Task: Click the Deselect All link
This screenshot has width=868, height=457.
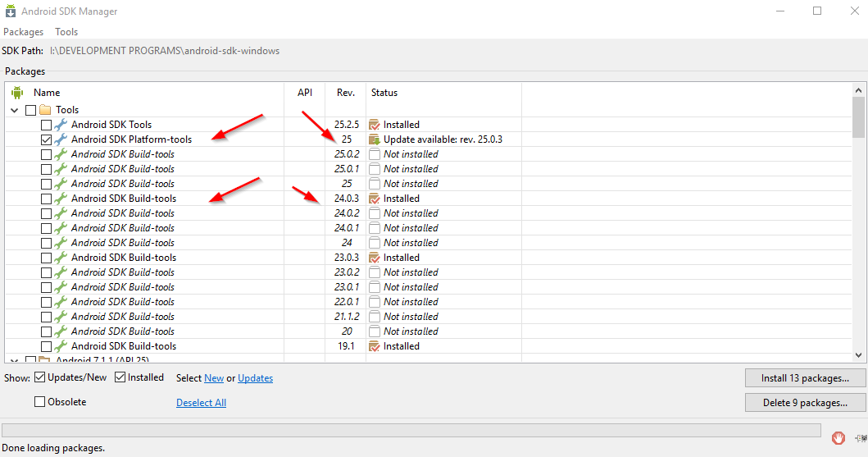Action: point(201,403)
